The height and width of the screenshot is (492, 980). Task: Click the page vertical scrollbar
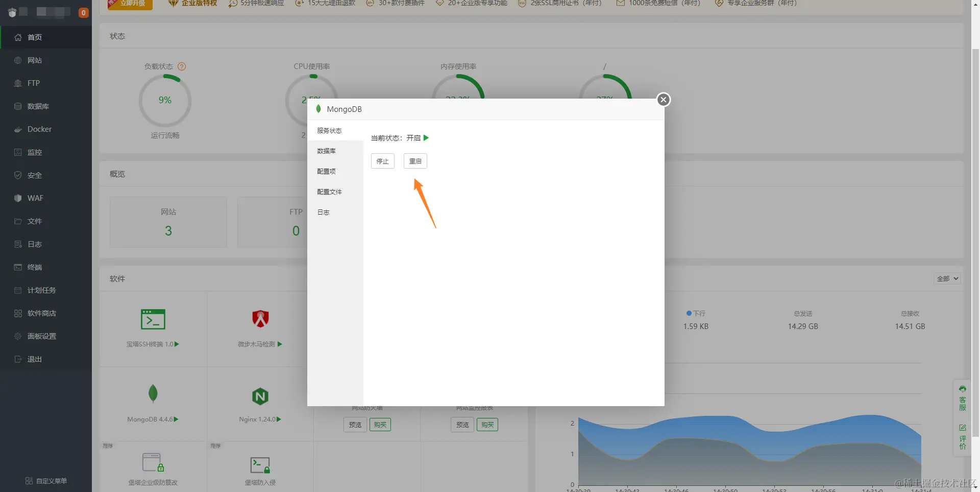point(975,243)
